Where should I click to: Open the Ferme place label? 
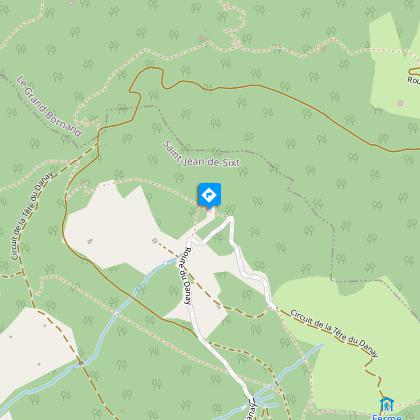coord(387,417)
